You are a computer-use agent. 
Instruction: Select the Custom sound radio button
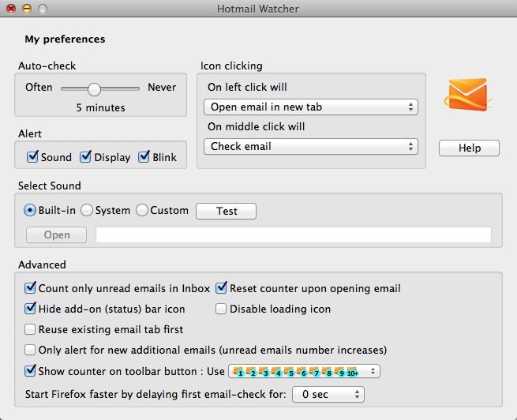[x=142, y=210]
